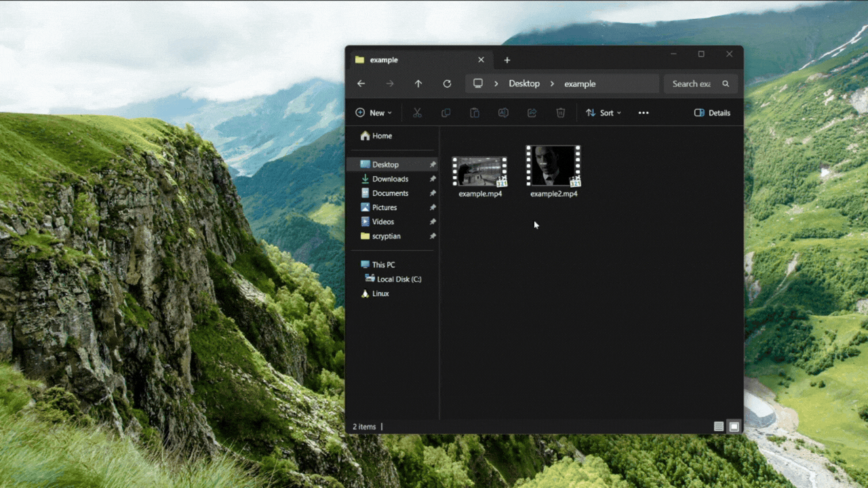Switch to large thumbnails view icon
This screenshot has height=488, width=868.
click(734, 426)
